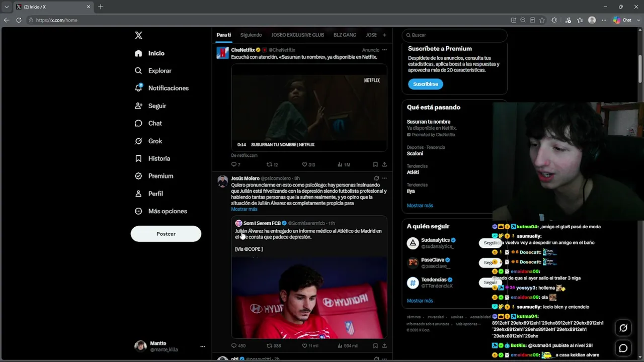Share the Jesús Molero post
This screenshot has width=644, height=362.
click(384, 346)
